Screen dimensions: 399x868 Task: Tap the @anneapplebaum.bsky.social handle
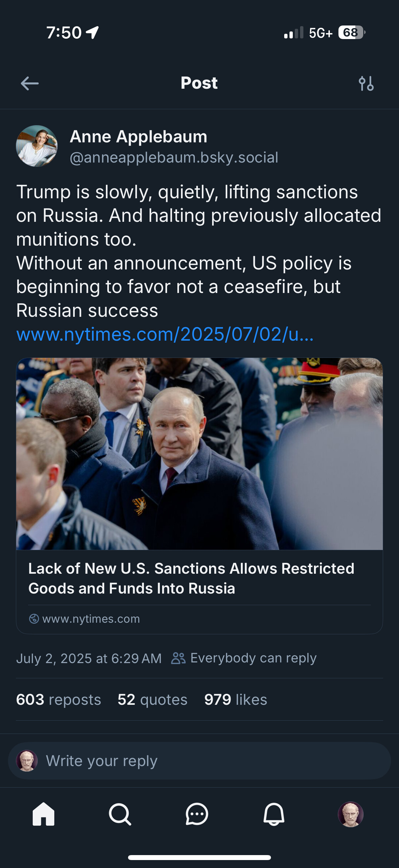click(x=174, y=158)
